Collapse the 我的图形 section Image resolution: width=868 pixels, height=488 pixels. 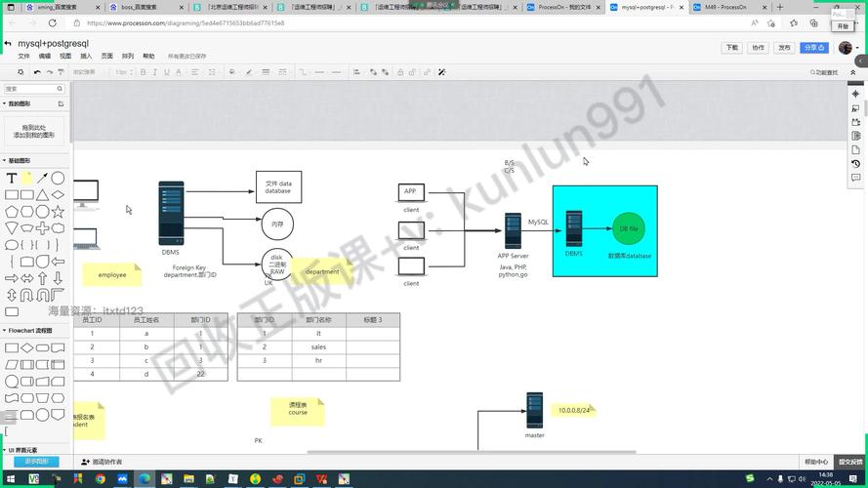pos(5,103)
